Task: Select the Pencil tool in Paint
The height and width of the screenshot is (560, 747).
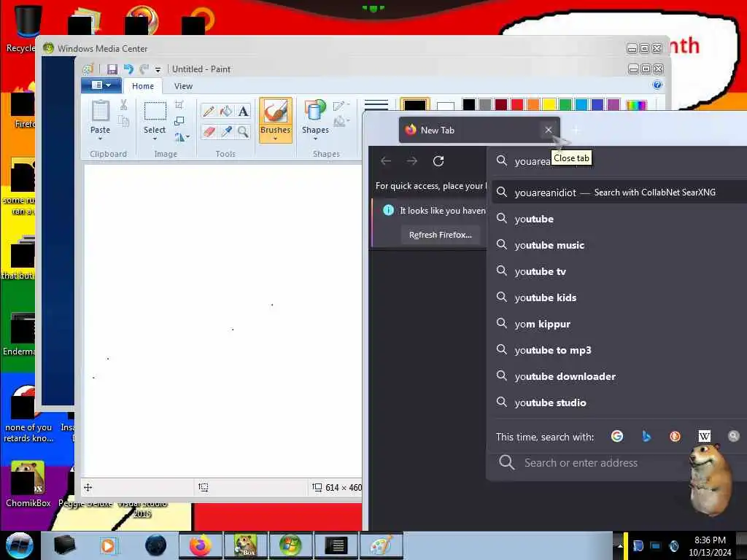Action: coord(208,112)
